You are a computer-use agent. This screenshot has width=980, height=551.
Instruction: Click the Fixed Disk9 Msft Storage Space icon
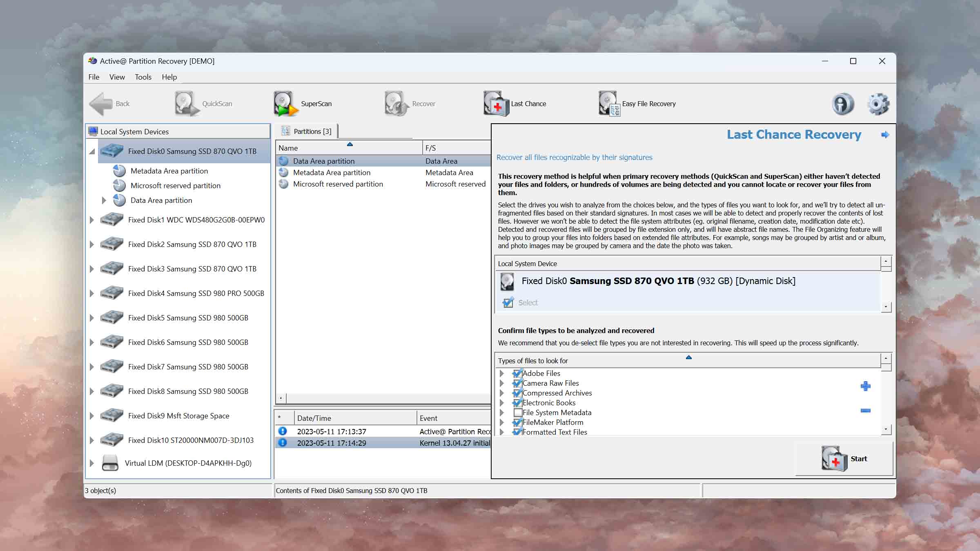tap(112, 415)
